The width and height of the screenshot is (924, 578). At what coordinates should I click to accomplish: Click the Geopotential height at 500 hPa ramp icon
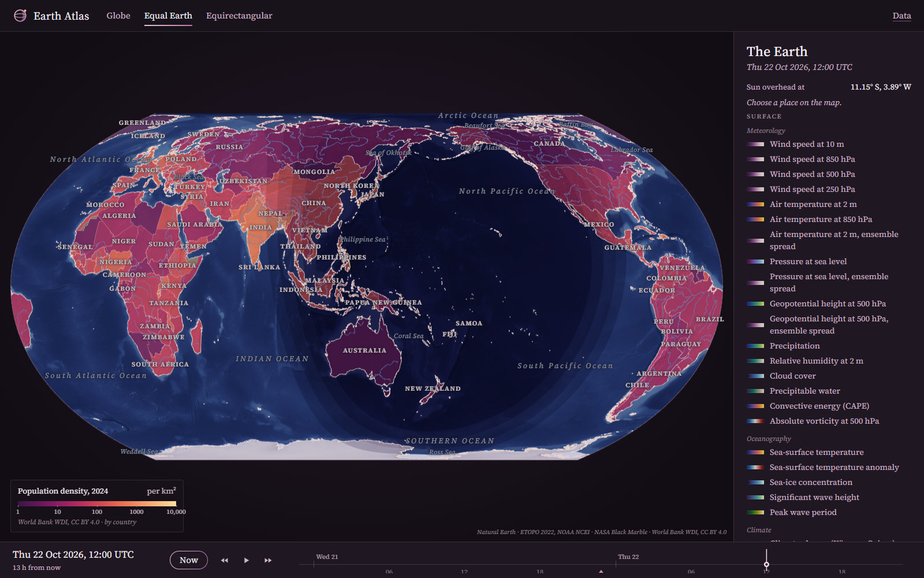[x=755, y=304]
